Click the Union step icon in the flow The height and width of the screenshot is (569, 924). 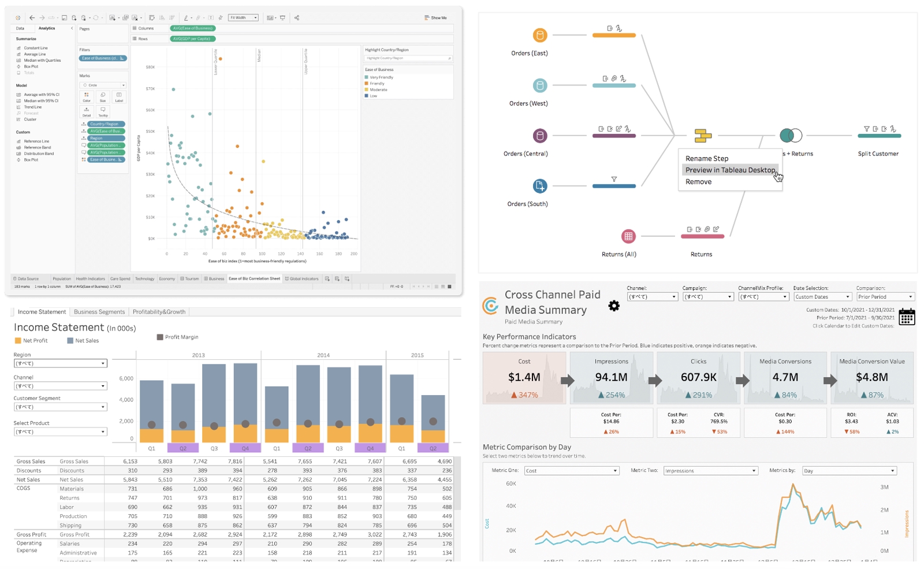click(703, 136)
